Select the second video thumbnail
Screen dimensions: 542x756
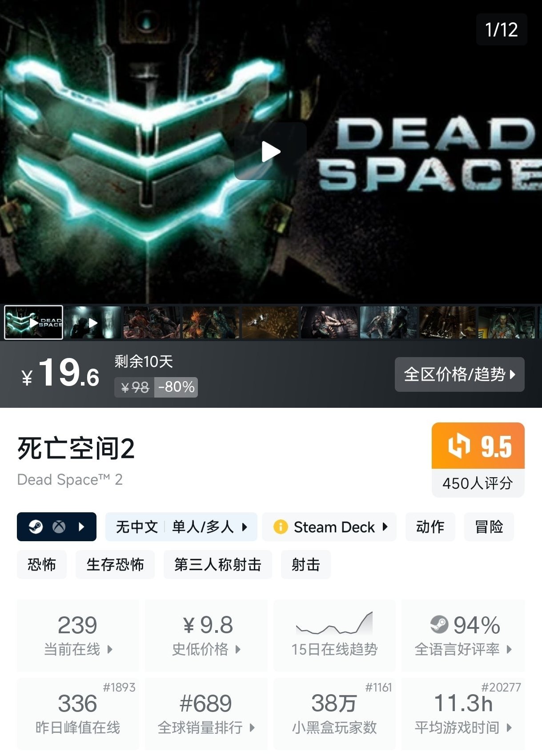click(93, 323)
